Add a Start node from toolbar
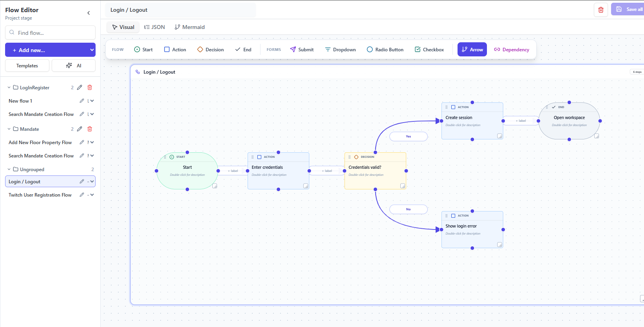This screenshot has height=327, width=644. click(143, 50)
